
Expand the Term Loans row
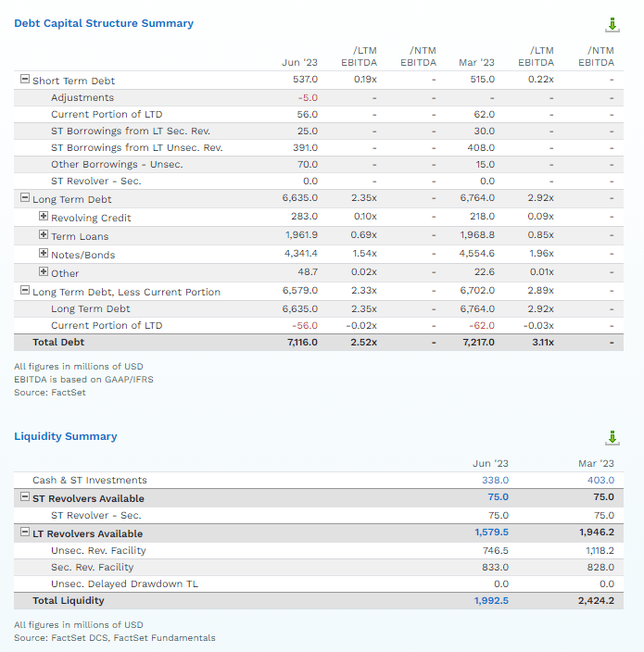[x=44, y=234]
